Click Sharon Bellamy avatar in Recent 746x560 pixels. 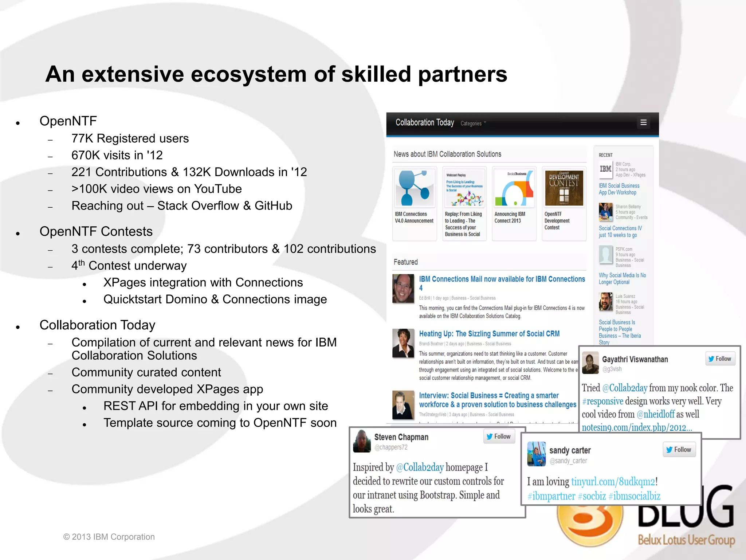pyautogui.click(x=606, y=212)
